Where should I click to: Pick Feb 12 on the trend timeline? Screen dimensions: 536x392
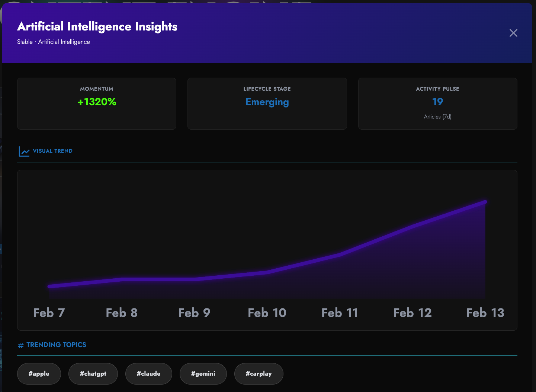(413, 313)
